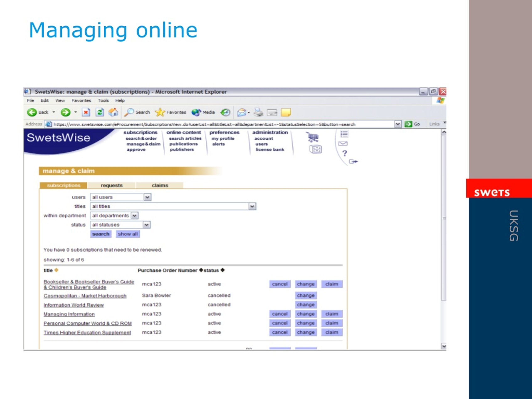532x399 pixels.
Task: Click the browser Forward arrow icon
Action: point(65,112)
